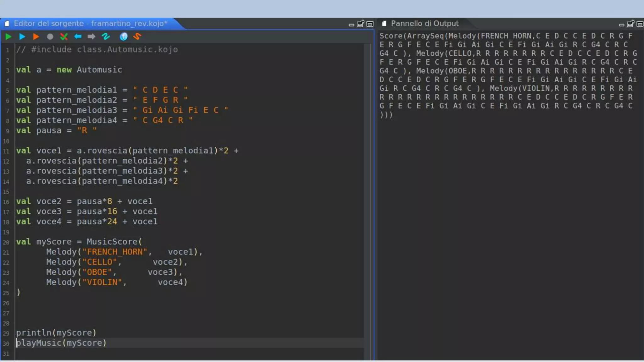644x362 pixels.
Task: Click the Check script errors icon
Action: [64, 37]
